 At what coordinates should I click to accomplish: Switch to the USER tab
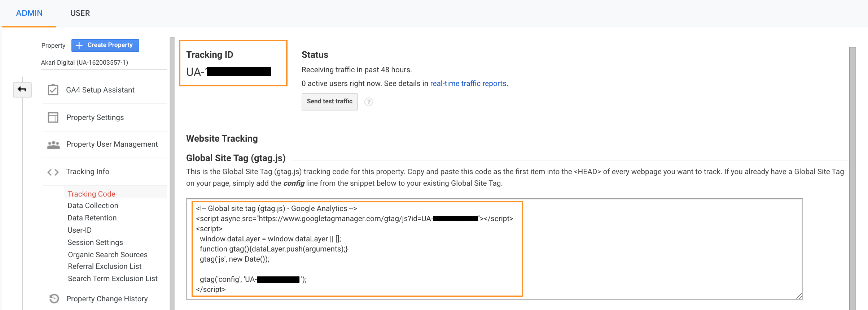tap(80, 13)
